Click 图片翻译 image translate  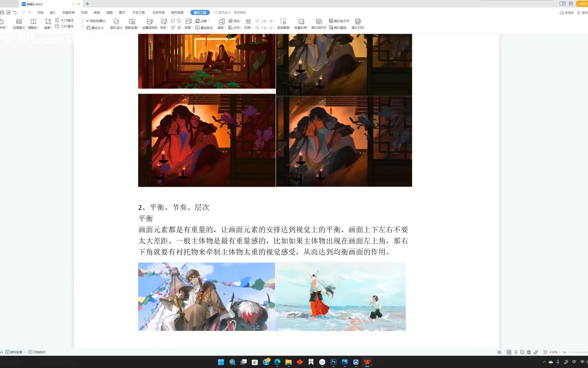[x=338, y=28]
